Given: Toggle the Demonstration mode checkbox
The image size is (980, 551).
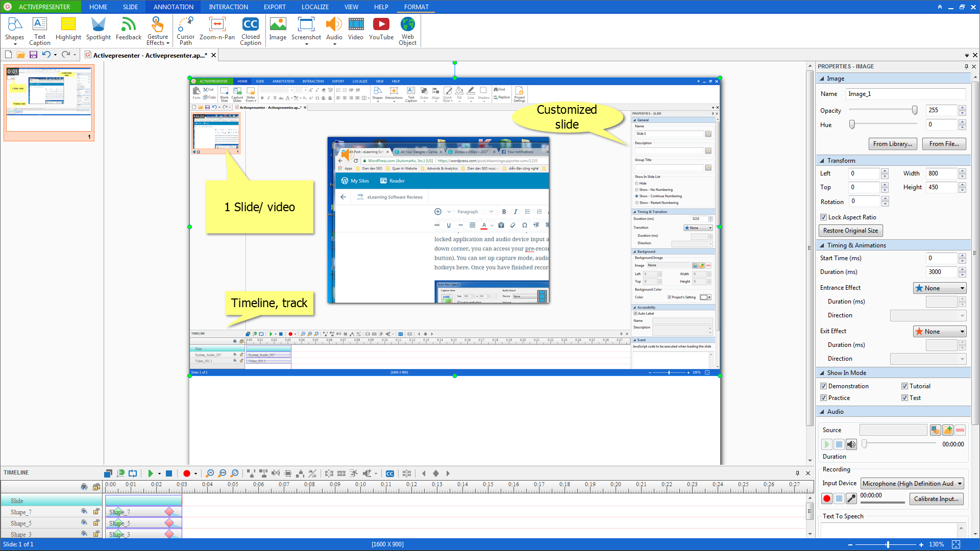Looking at the screenshot, I should click(x=823, y=386).
